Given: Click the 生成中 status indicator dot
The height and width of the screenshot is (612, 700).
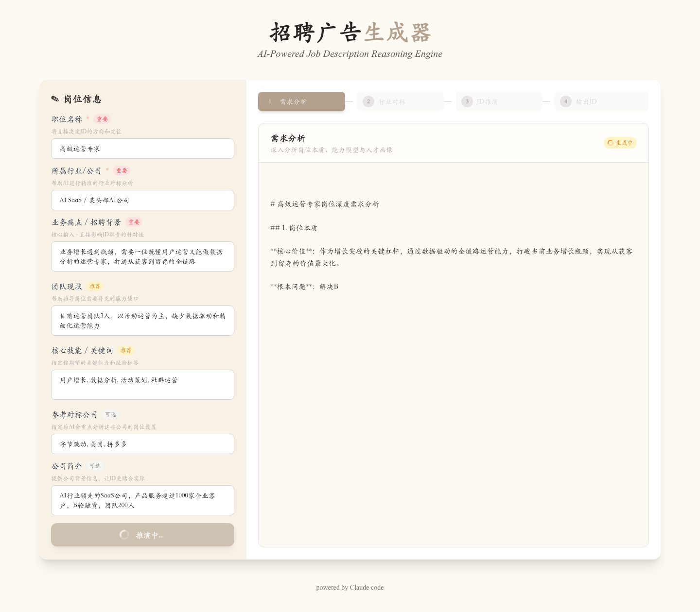Looking at the screenshot, I should 611,143.
